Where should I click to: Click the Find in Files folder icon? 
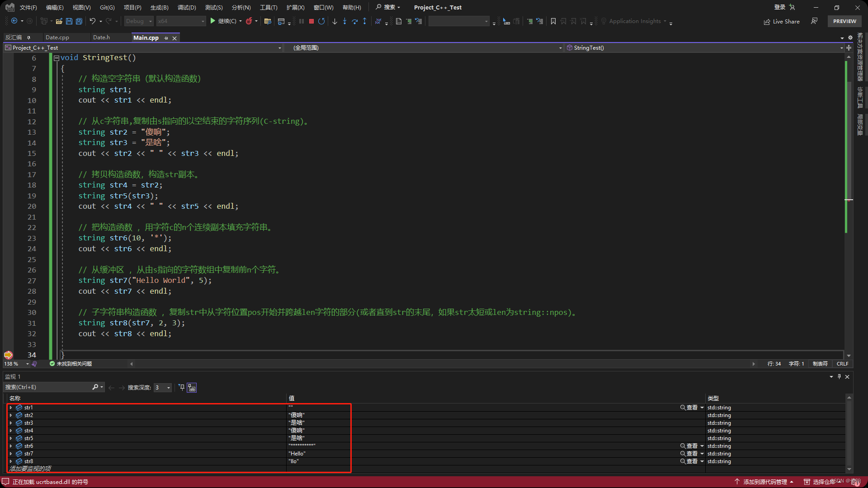[x=268, y=21]
